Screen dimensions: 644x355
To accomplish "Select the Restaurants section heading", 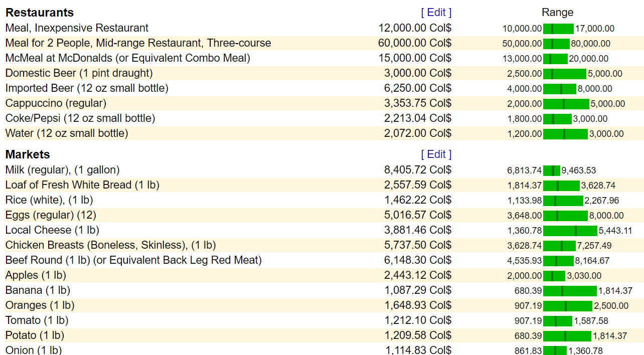I will (x=40, y=13).
